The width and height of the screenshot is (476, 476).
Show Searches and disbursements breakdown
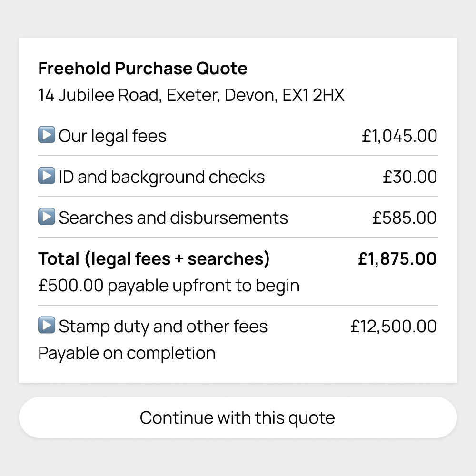[173, 218]
